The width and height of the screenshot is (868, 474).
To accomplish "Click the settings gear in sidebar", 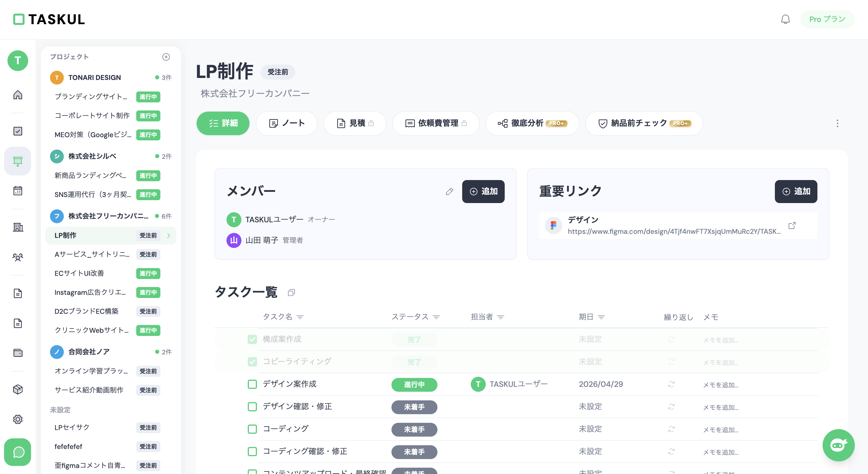I will point(18,419).
